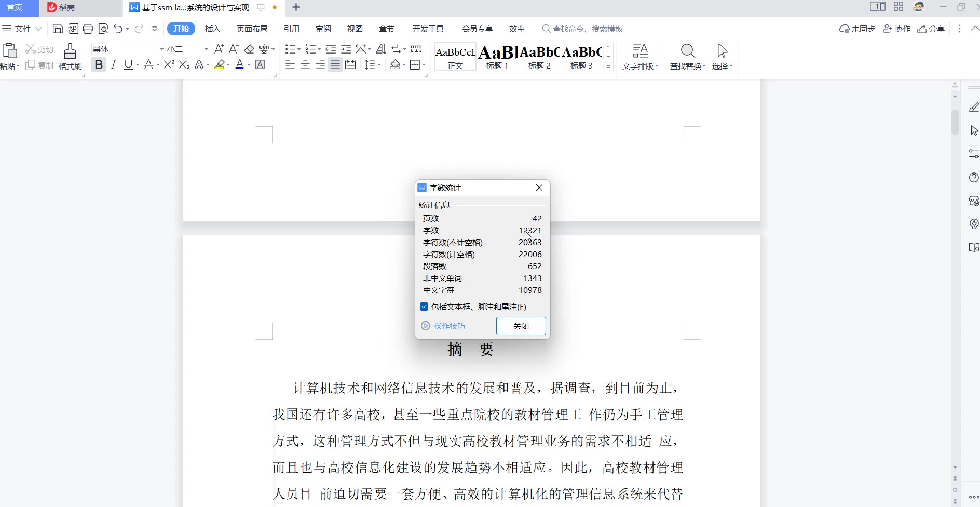
Task: Toggle distributed alignment
Action: 350,65
